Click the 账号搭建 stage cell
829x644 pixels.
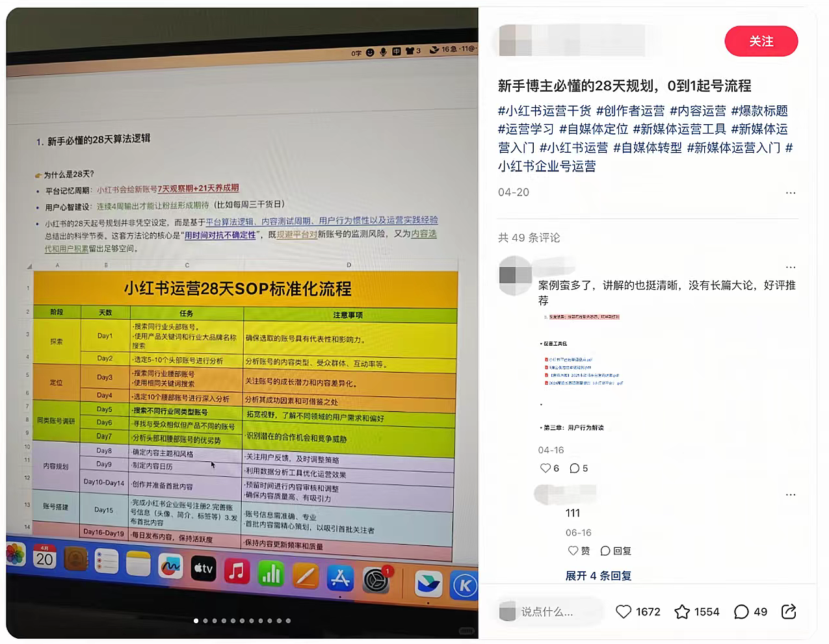[x=55, y=507]
